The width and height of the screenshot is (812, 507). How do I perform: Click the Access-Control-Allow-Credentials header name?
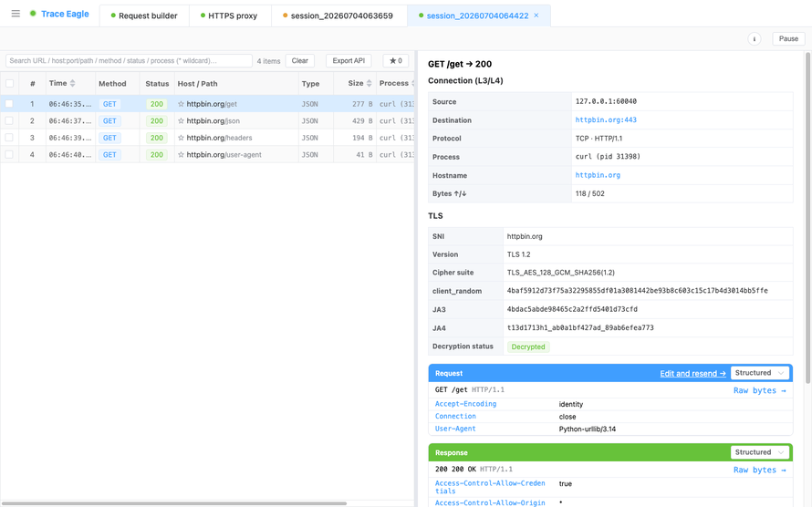(x=490, y=487)
